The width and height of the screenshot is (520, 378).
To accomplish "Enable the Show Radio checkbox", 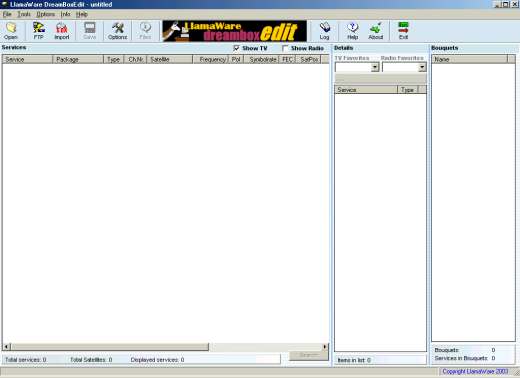I will coord(285,48).
